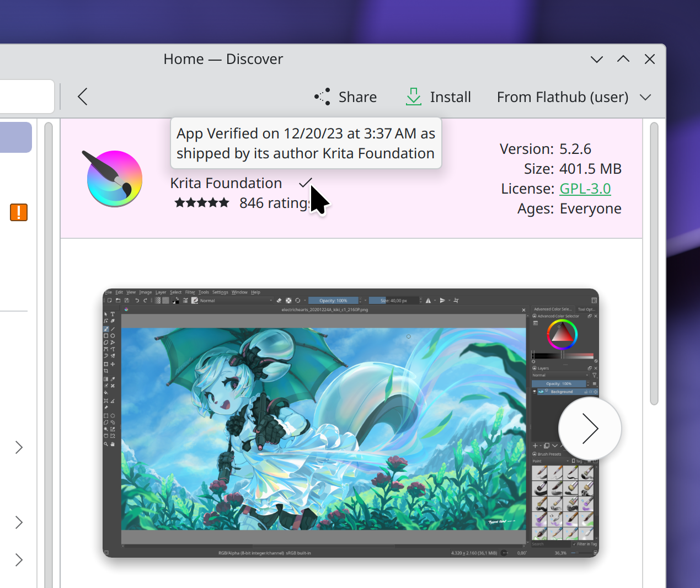The width and height of the screenshot is (700, 588).
Task: Expand the topmost sidebar category chevron
Action: [19, 447]
